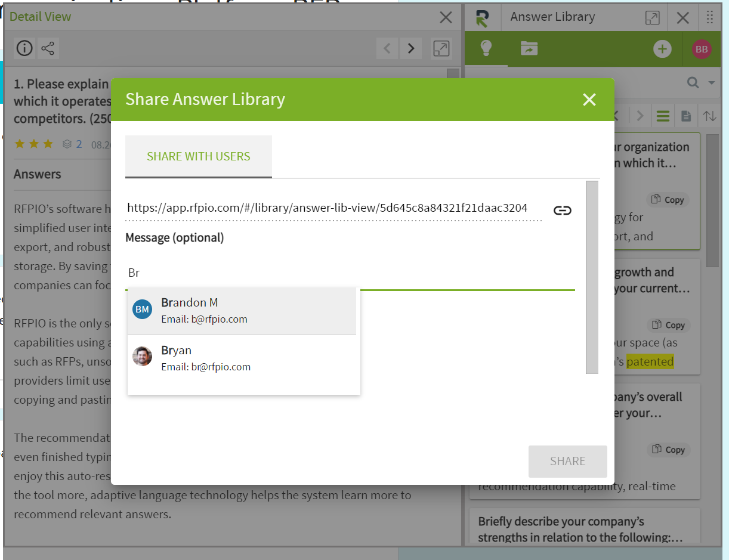This screenshot has width=729, height=560.
Task: Click Bryan's profile photo
Action: [x=142, y=357]
